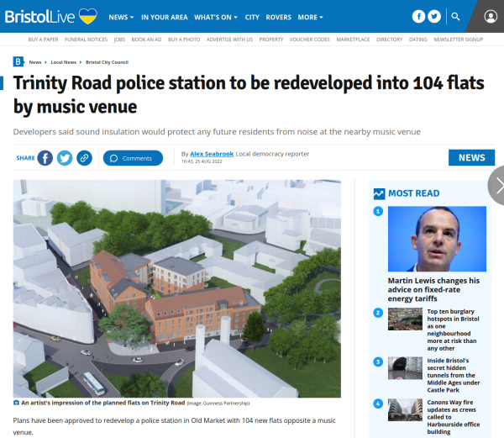Share the article on Facebook
The height and width of the screenshot is (438, 504).
pos(45,158)
